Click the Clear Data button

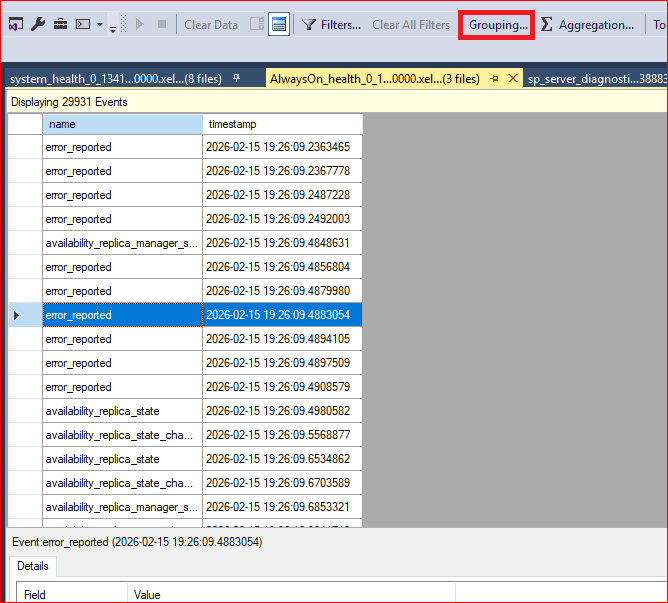[x=211, y=24]
